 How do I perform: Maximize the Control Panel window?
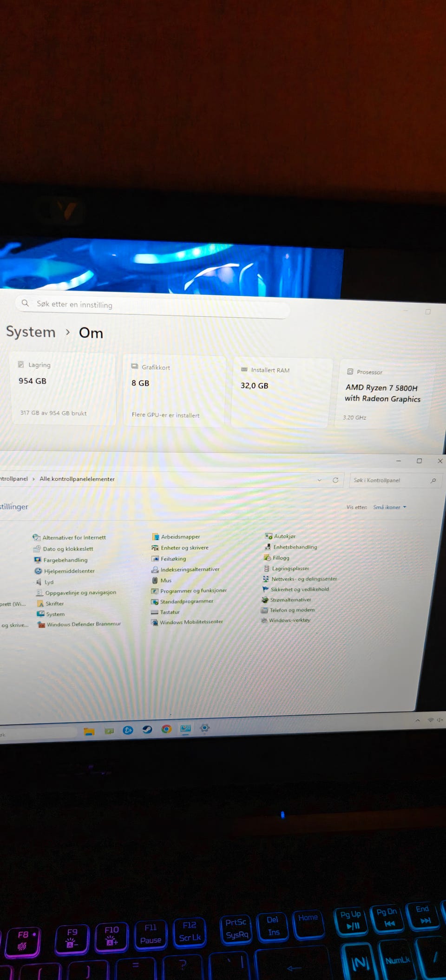point(419,461)
